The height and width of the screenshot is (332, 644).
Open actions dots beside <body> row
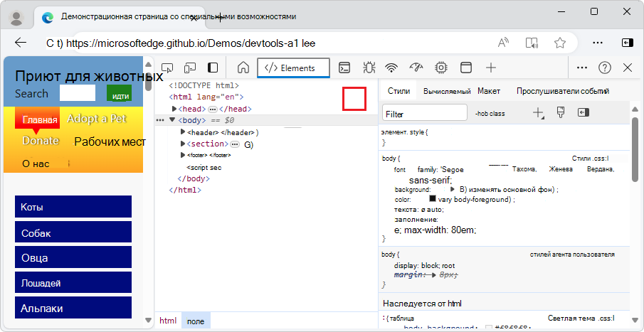(160, 120)
